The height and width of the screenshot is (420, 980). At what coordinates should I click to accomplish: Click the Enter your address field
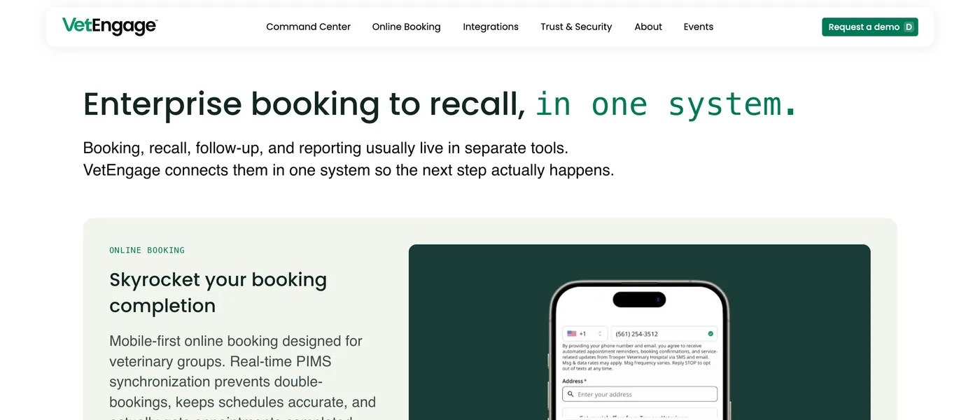(640, 394)
